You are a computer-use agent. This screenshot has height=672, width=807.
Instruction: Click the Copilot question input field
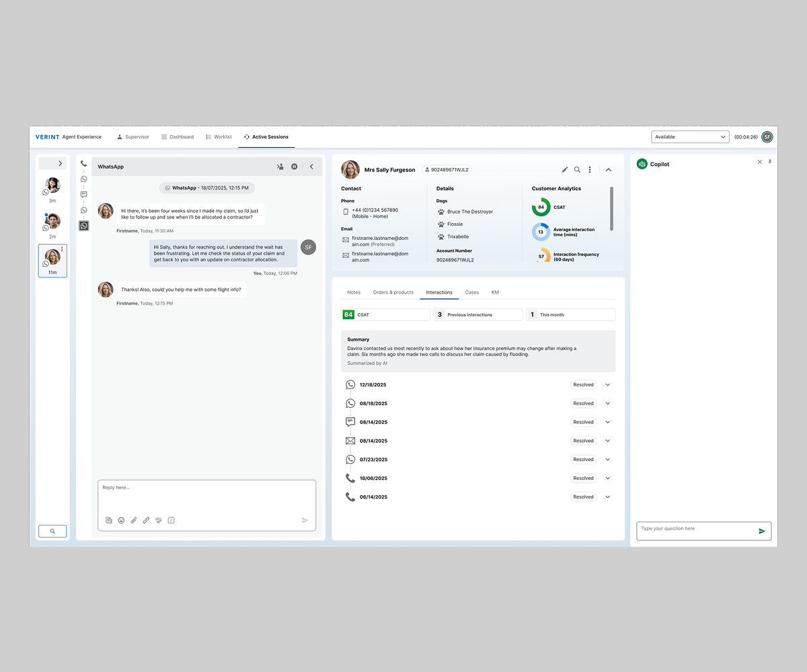click(696, 530)
